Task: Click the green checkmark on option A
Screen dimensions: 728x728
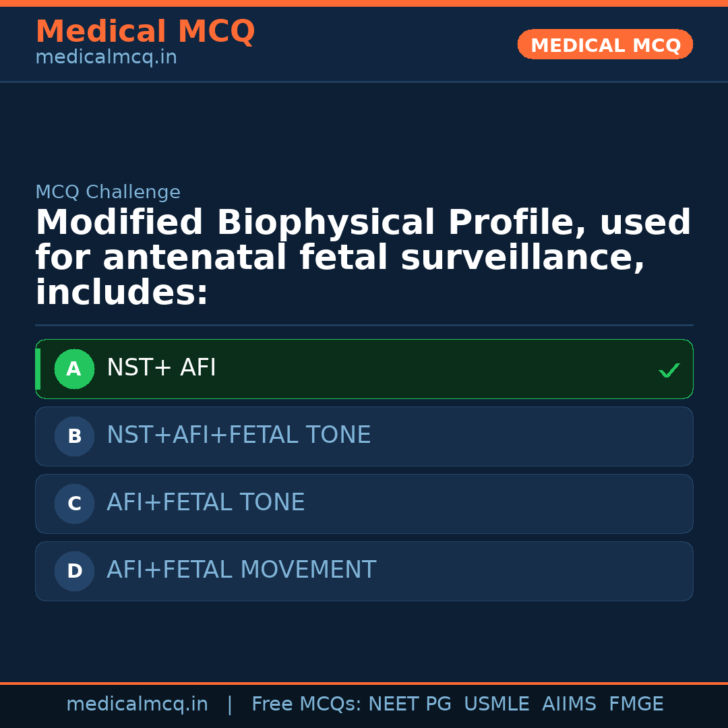Action: (669, 370)
